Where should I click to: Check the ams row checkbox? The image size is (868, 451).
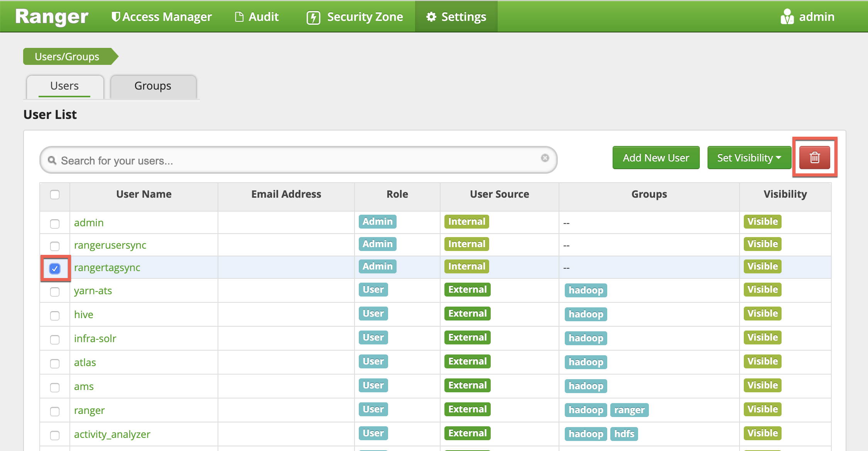(x=55, y=388)
